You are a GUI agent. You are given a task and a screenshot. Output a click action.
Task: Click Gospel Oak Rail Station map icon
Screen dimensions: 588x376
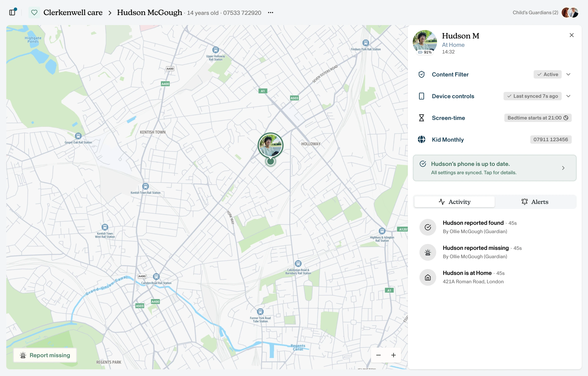pyautogui.click(x=78, y=136)
